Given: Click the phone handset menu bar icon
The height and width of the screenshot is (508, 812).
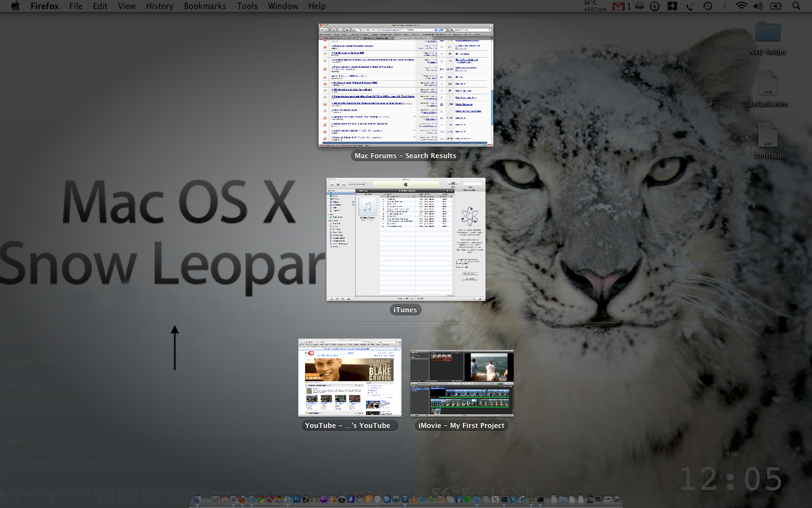Looking at the screenshot, I should point(690,7).
